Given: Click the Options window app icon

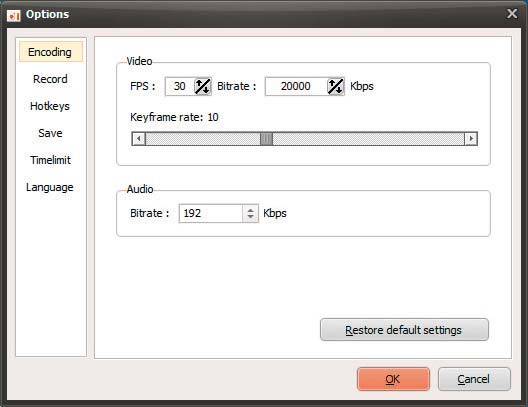Looking at the screenshot, I should [x=14, y=15].
